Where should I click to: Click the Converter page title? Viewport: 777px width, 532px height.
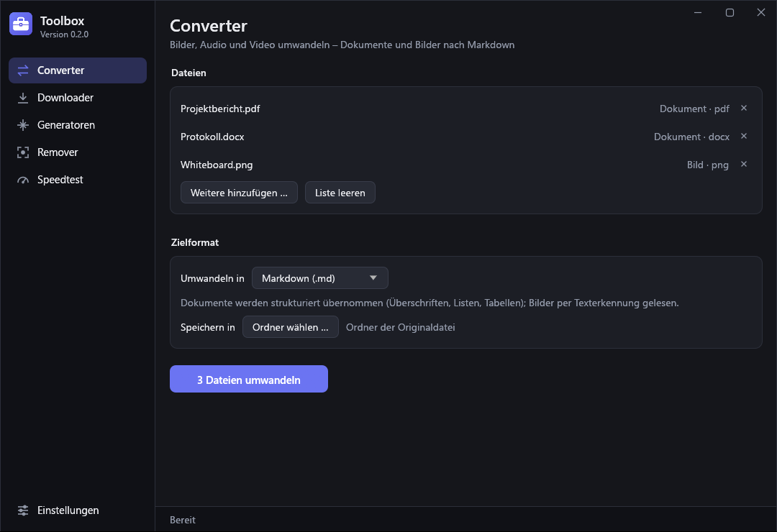[209, 26]
